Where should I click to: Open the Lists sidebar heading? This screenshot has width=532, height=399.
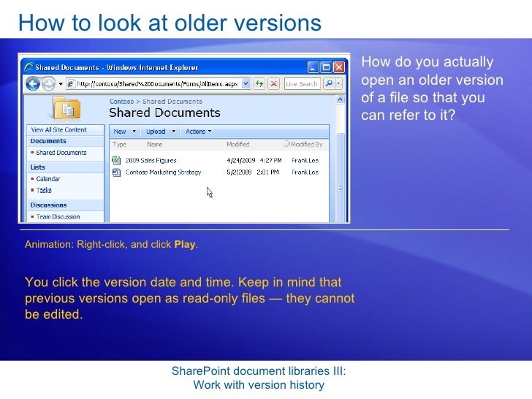[38, 167]
